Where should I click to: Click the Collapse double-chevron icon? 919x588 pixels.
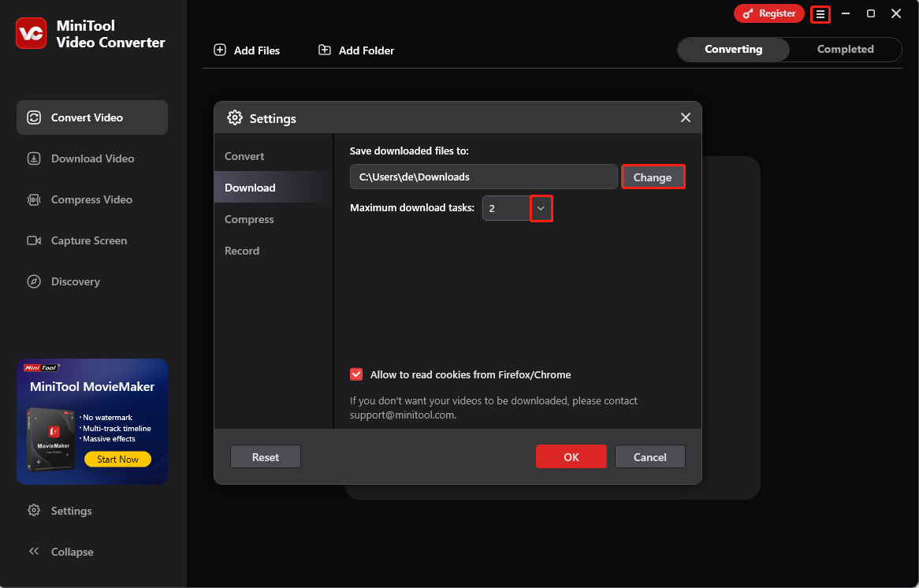pos(34,551)
